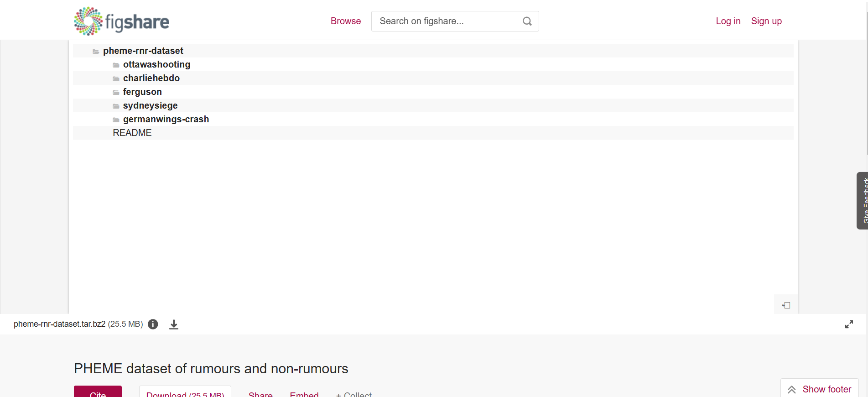Click the red Cite button
The height and width of the screenshot is (397, 868).
coord(98,392)
